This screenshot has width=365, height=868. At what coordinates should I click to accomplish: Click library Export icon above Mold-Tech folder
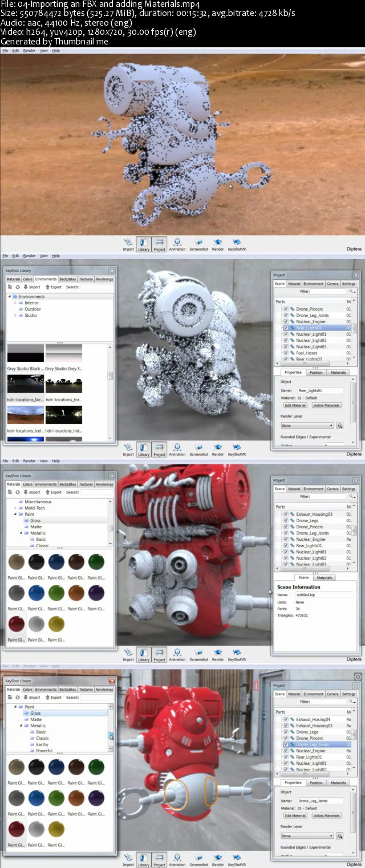53,492
